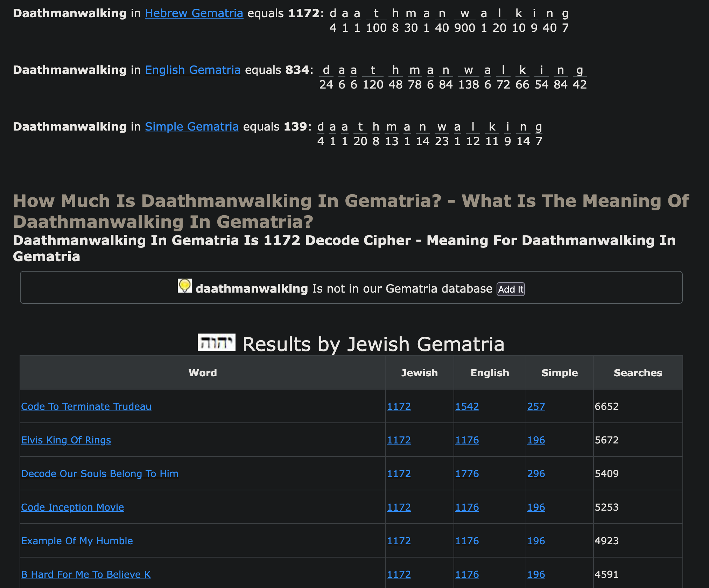Image resolution: width=709 pixels, height=588 pixels.
Task: Click searches count 5409
Action: pos(606,474)
